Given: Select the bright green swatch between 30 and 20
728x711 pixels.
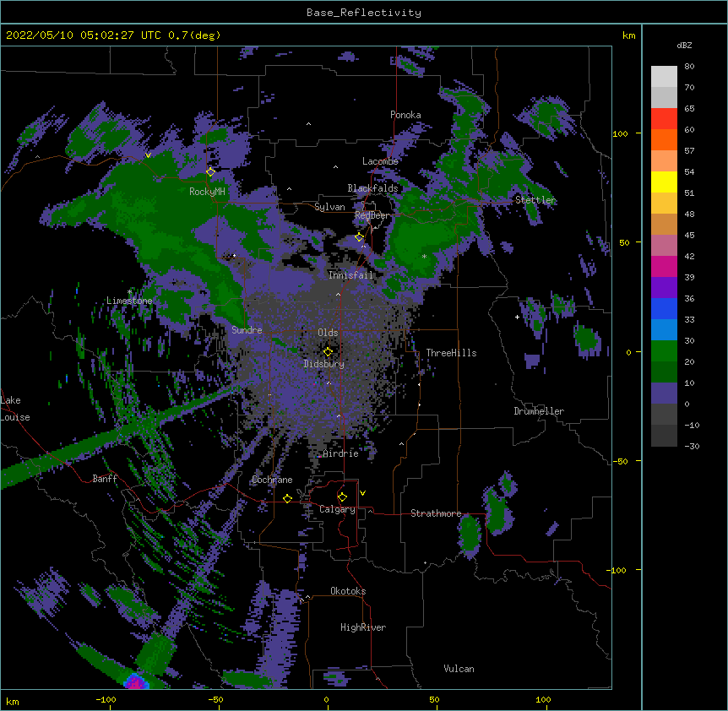Looking at the screenshot, I should [664, 351].
